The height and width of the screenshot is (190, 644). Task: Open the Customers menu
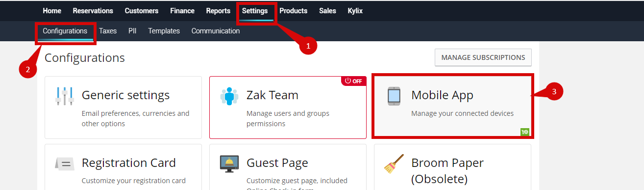point(142,11)
